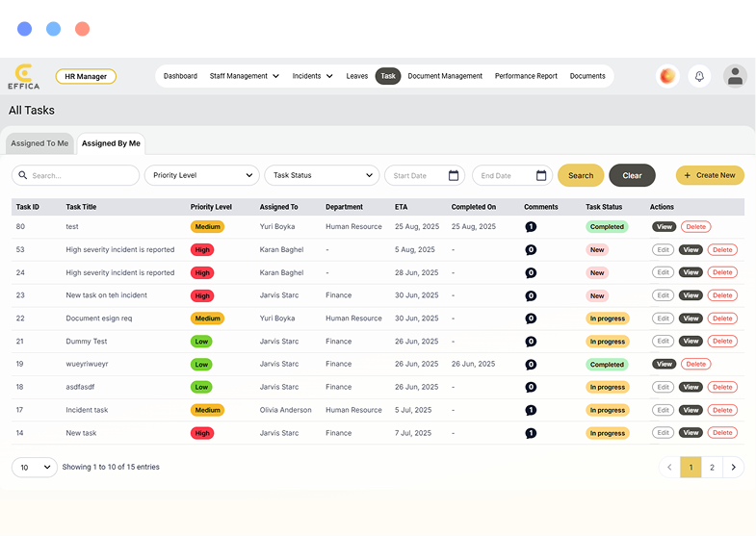This screenshot has height=536, width=756.
Task: Expand the Task Status filter dropdown
Action: pyautogui.click(x=322, y=175)
